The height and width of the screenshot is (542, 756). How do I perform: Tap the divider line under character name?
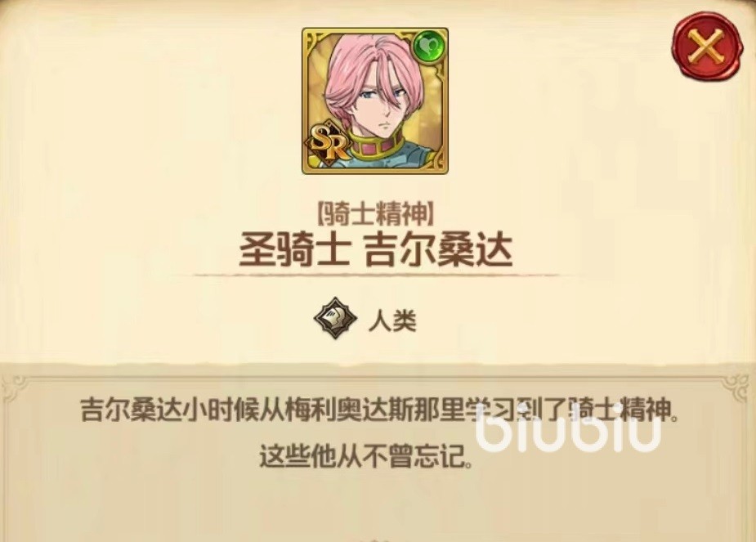pyautogui.click(x=376, y=275)
